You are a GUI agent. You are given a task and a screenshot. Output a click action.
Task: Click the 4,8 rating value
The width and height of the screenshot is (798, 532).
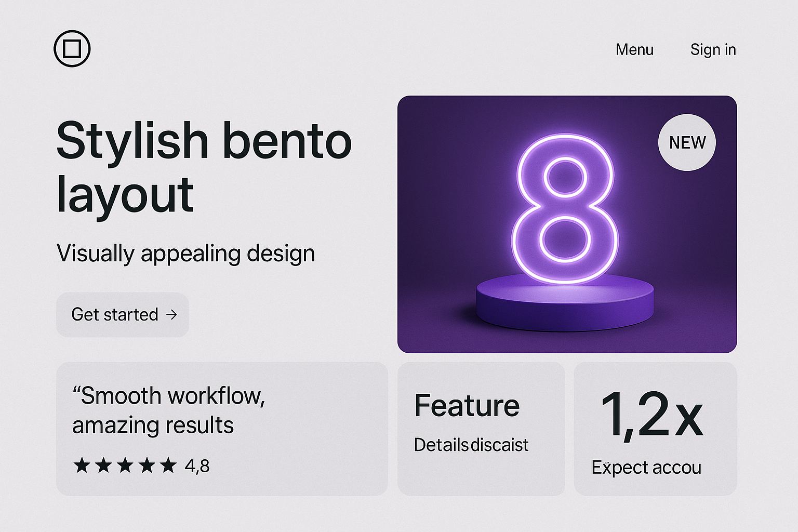pos(197,467)
